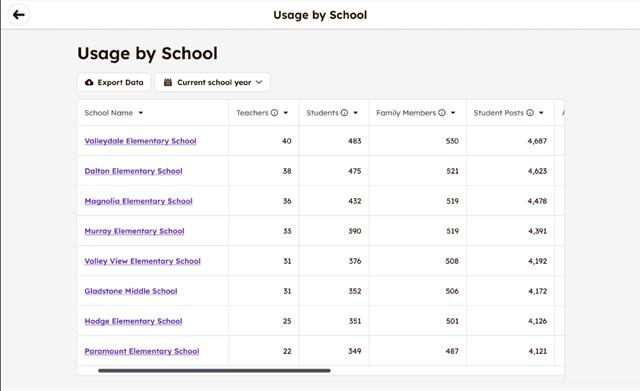Click the Teachers column info icon
640x391 pixels.
pos(274,113)
